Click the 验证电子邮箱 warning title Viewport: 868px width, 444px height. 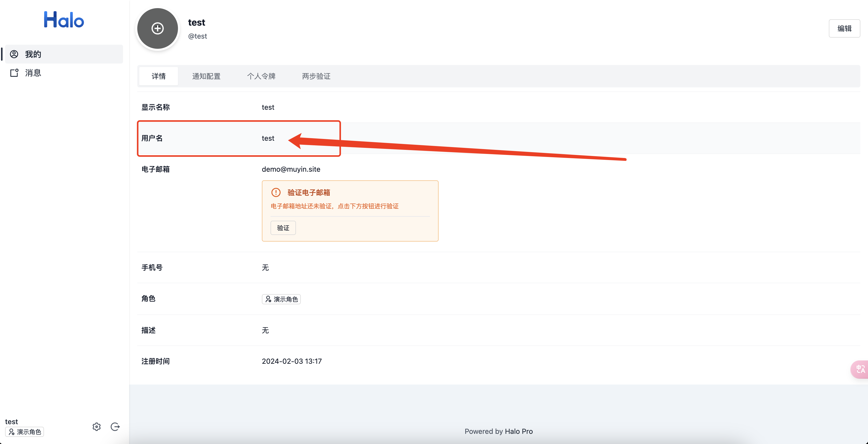309,193
